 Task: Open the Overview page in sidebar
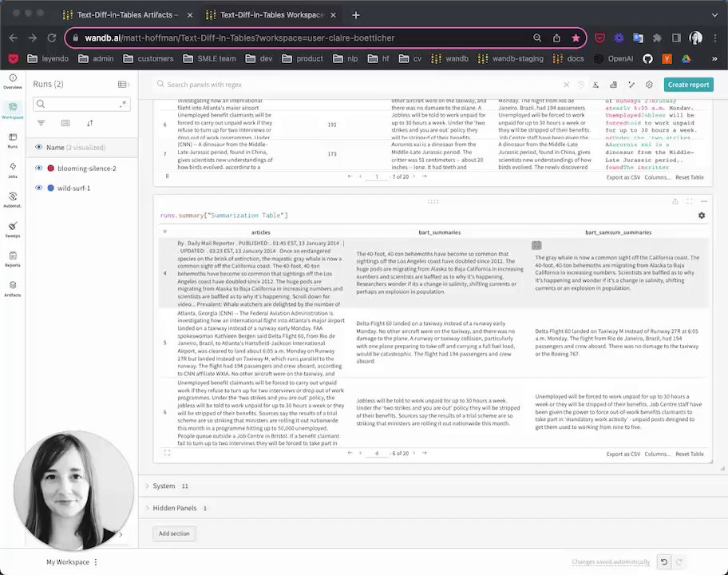tap(13, 81)
